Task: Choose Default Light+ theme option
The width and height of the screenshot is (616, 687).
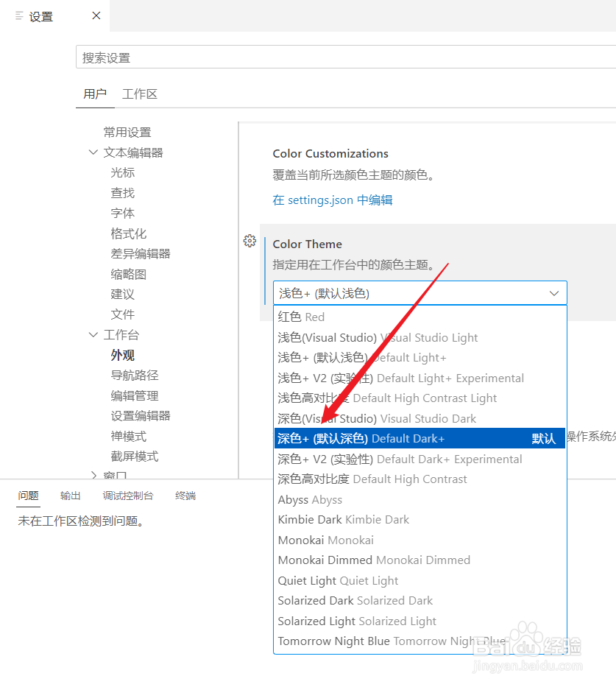Action: (419, 358)
